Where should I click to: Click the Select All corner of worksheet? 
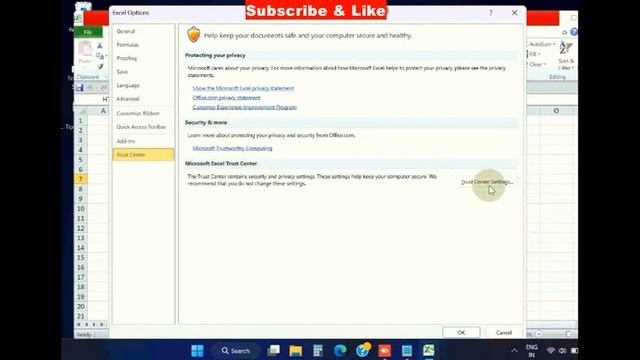pyautogui.click(x=81, y=111)
